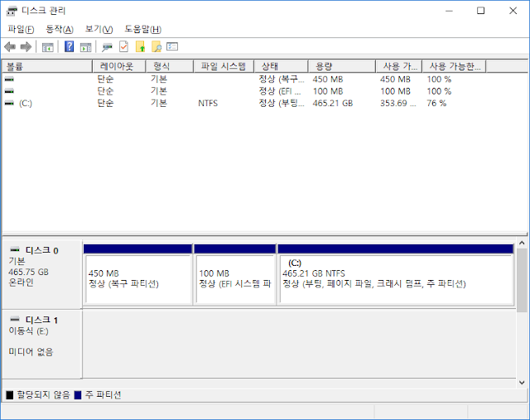530x420 pixels.
Task: Open the 보기(V) menu
Action: [99, 30]
